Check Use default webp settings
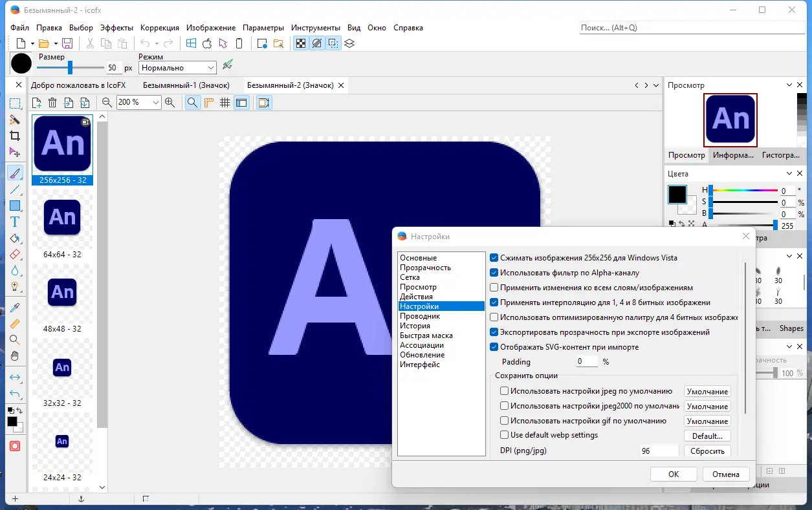 pyautogui.click(x=505, y=435)
